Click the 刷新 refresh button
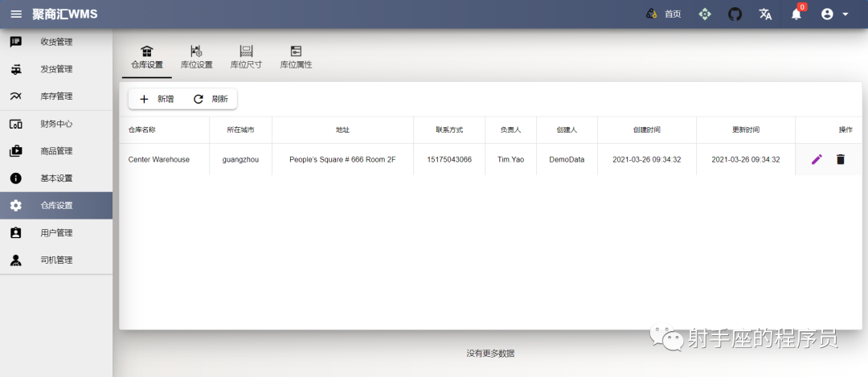 (x=211, y=99)
